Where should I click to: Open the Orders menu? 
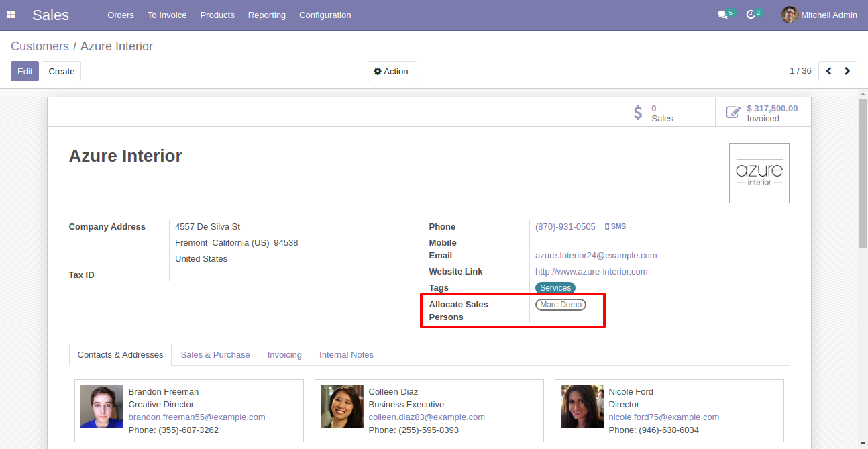click(x=121, y=15)
